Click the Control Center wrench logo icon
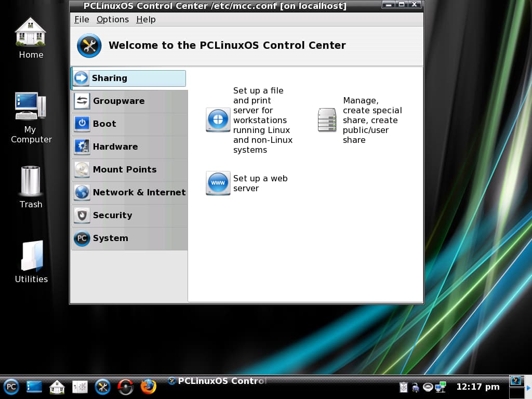This screenshot has height=399, width=532. 89,46
